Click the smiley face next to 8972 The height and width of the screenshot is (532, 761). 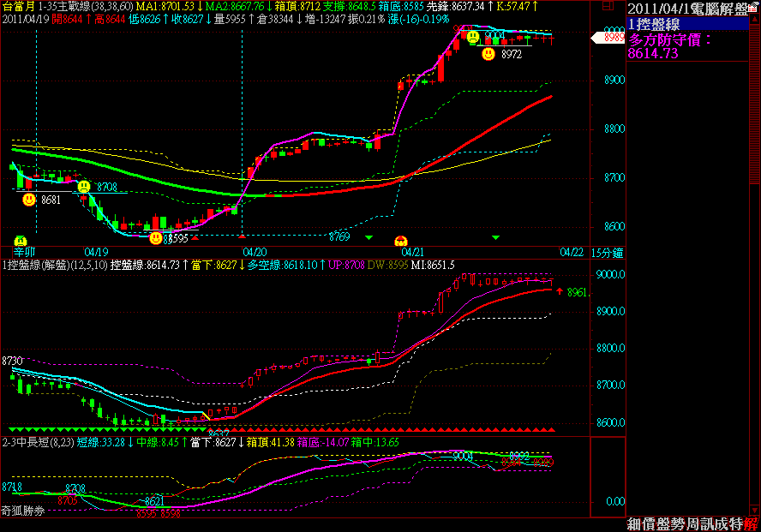(x=488, y=54)
